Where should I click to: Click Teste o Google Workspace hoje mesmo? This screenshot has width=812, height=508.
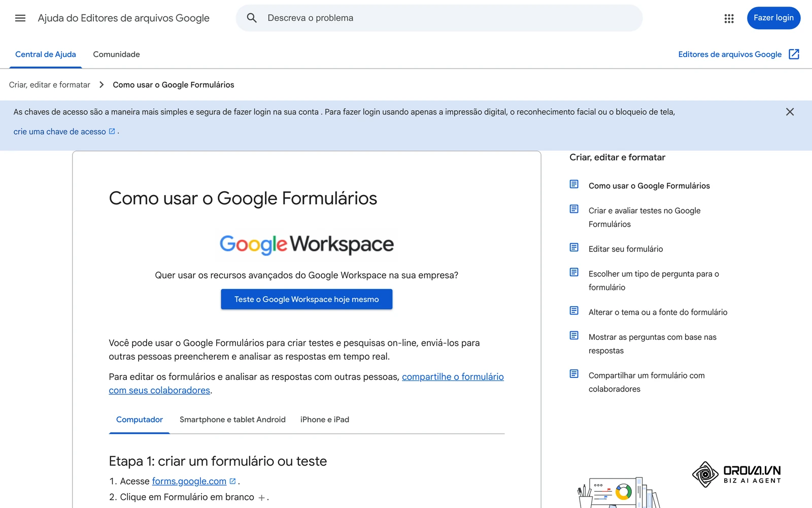point(307,299)
